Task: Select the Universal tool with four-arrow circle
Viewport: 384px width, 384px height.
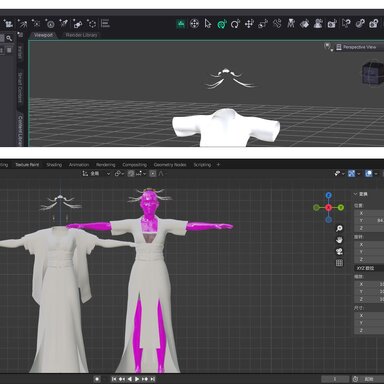Action: pyautogui.click(x=194, y=24)
